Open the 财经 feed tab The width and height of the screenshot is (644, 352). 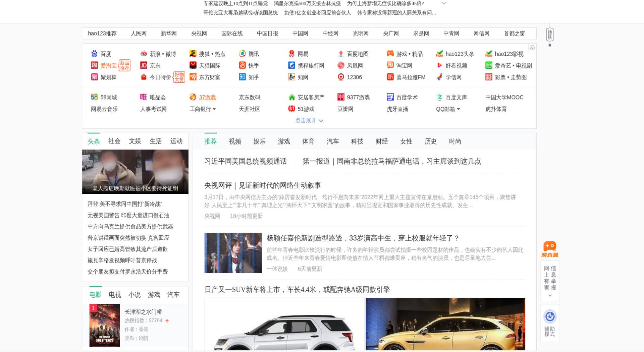(x=382, y=141)
